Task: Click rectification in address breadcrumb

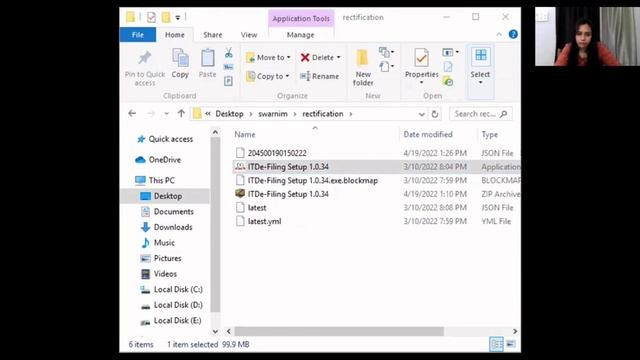Action: pyautogui.click(x=322, y=114)
